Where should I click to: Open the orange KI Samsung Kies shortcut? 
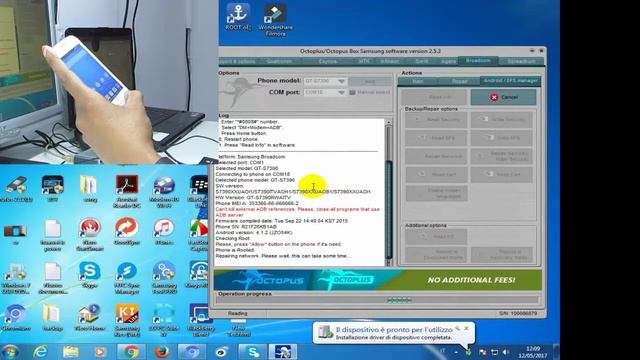(127, 320)
